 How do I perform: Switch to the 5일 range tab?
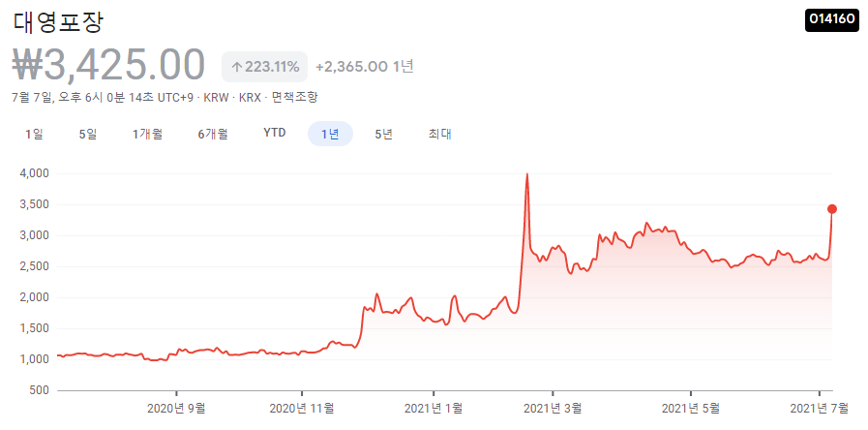pyautogui.click(x=88, y=134)
